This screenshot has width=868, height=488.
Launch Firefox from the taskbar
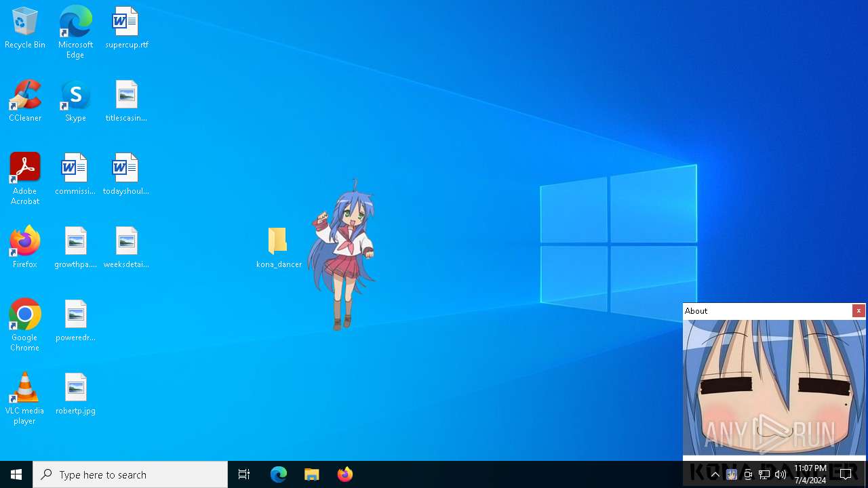click(x=345, y=474)
